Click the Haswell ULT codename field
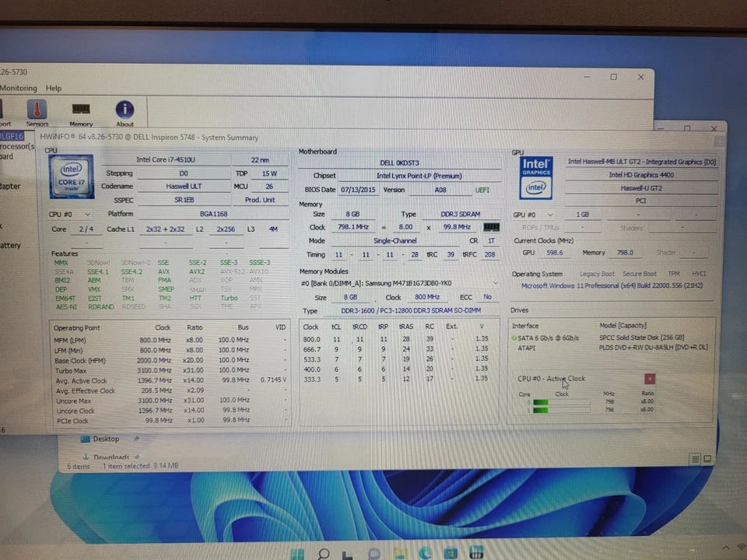This screenshot has width=747, height=560. 184,186
